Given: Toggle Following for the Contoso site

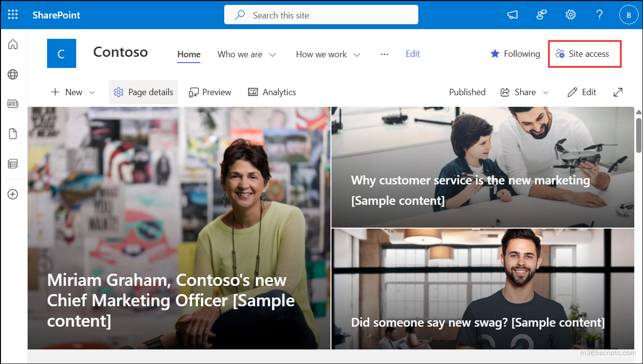Looking at the screenshot, I should (515, 54).
